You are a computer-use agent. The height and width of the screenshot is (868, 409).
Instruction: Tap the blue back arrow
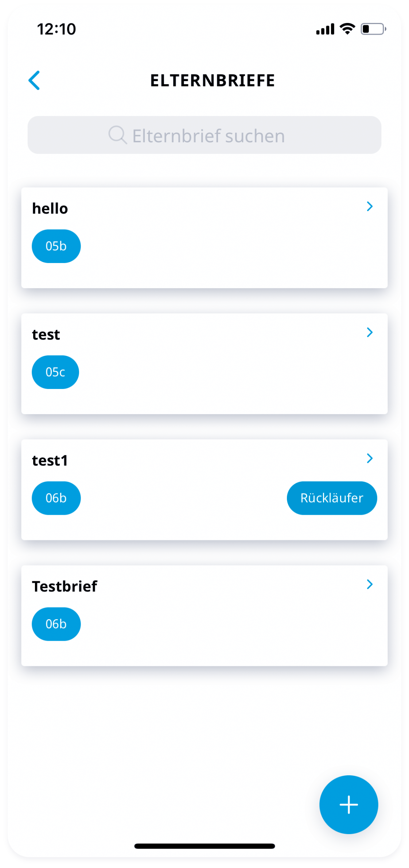point(34,80)
